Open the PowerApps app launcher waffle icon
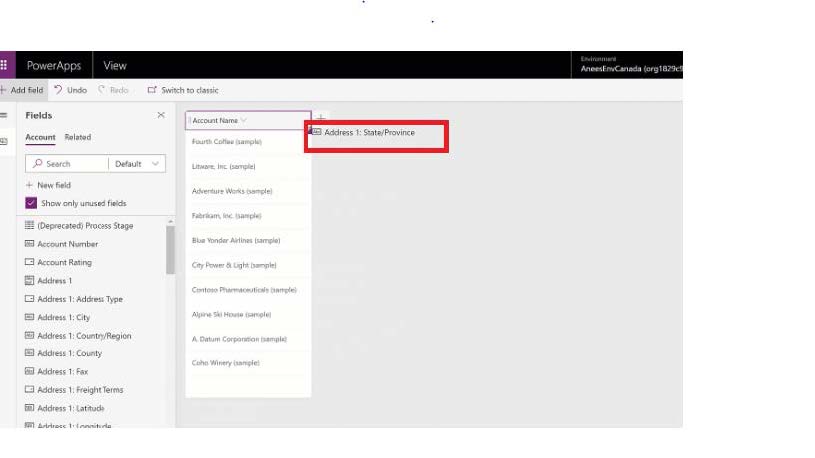Screen dimensions: 815x458 point(4,65)
